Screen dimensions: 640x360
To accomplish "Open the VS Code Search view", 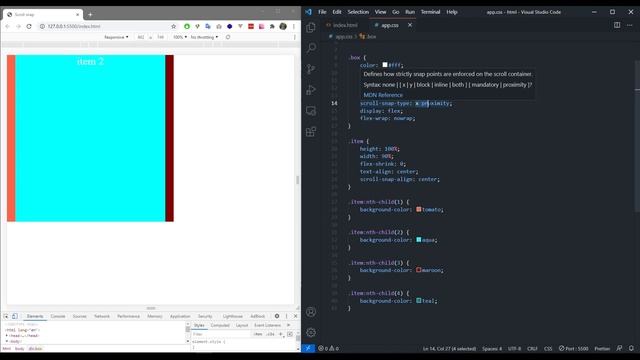I will coord(311,48).
